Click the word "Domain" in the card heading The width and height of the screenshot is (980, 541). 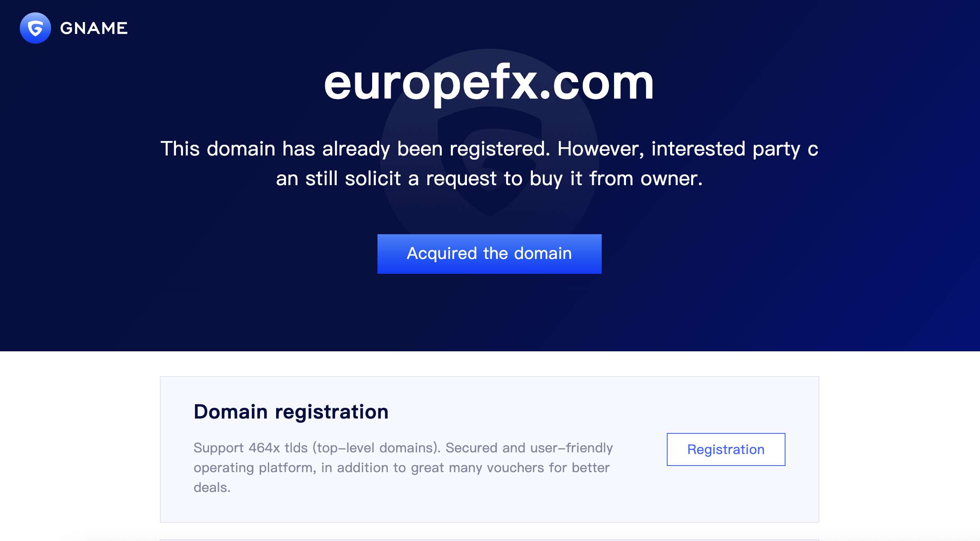pyautogui.click(x=231, y=412)
